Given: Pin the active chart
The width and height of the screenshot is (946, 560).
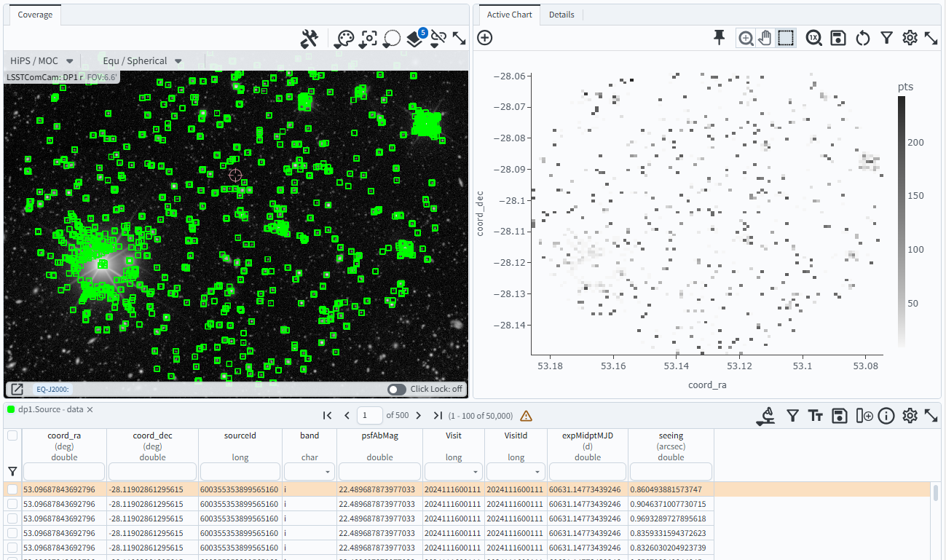Looking at the screenshot, I should pyautogui.click(x=719, y=38).
